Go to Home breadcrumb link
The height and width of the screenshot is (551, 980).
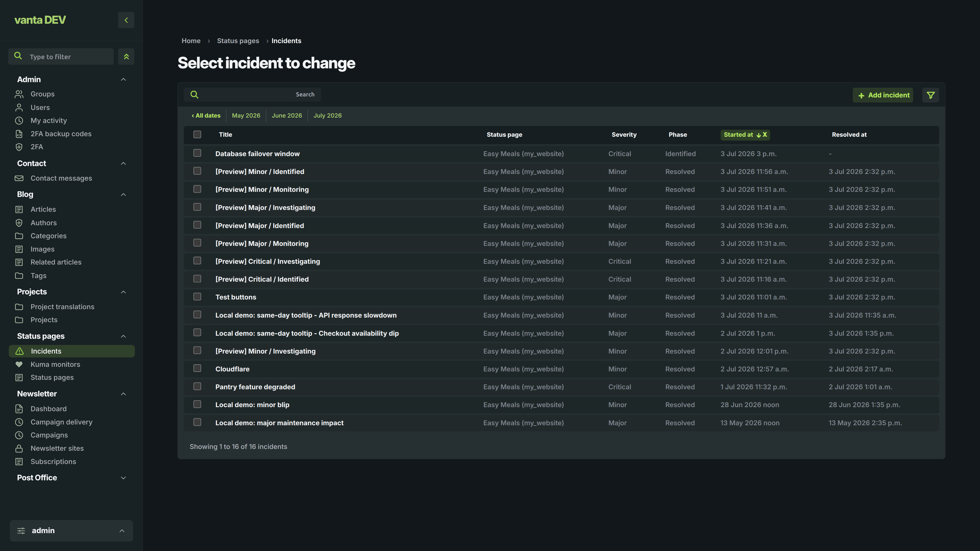click(191, 41)
